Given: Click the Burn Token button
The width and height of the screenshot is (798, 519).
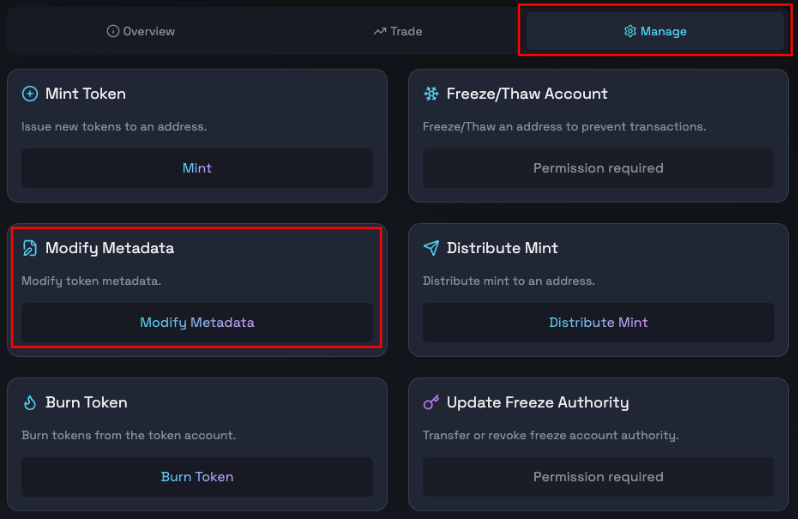Looking at the screenshot, I should [x=197, y=477].
